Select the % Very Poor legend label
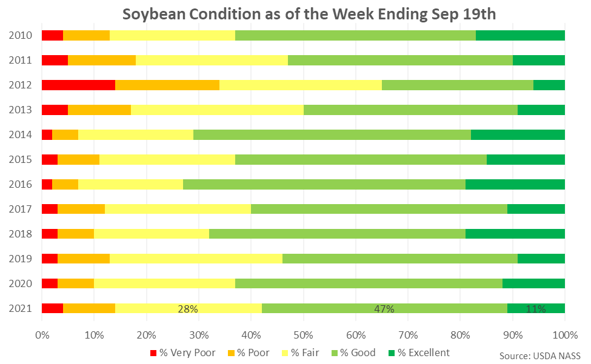Screen dimensions: 591x364 point(187,352)
